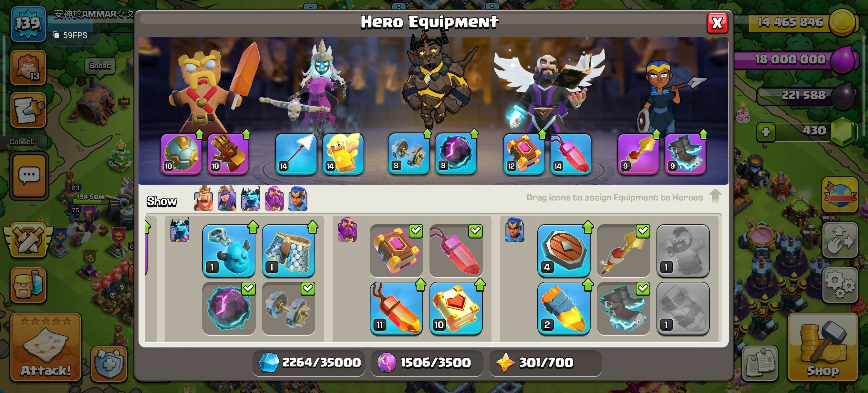The image size is (868, 393).
Task: Click the green plus to add gems
Action: tap(766, 132)
